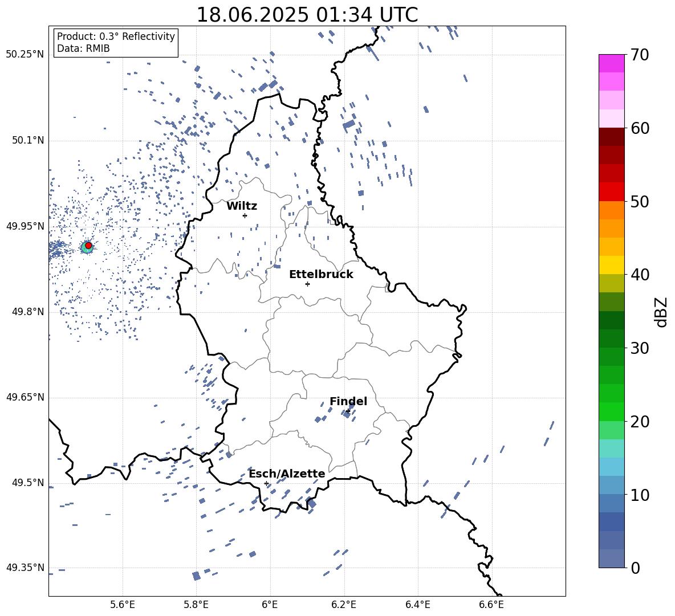Click the light cyan swatch below 20 dBZ
This screenshot has height=616, width=675.
click(x=611, y=448)
